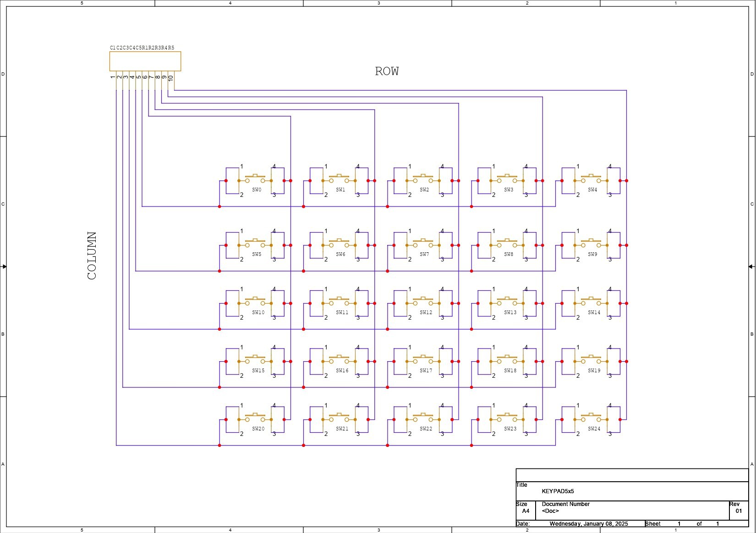This screenshot has width=756, height=533.
Task: Click the date Wednesday, January 08, 2025
Action: tap(589, 524)
